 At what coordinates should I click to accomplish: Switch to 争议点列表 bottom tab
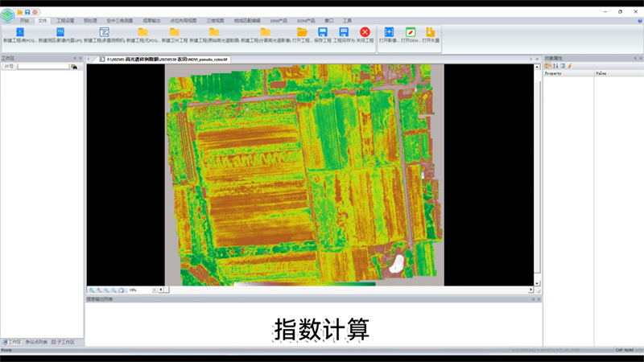click(x=36, y=342)
